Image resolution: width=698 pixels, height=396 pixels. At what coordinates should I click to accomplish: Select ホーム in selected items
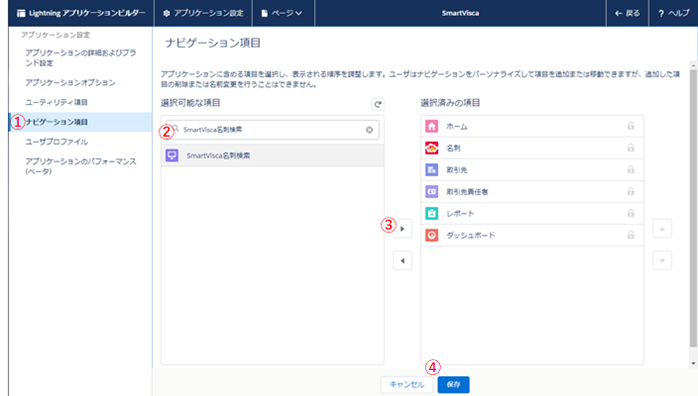pos(532,126)
